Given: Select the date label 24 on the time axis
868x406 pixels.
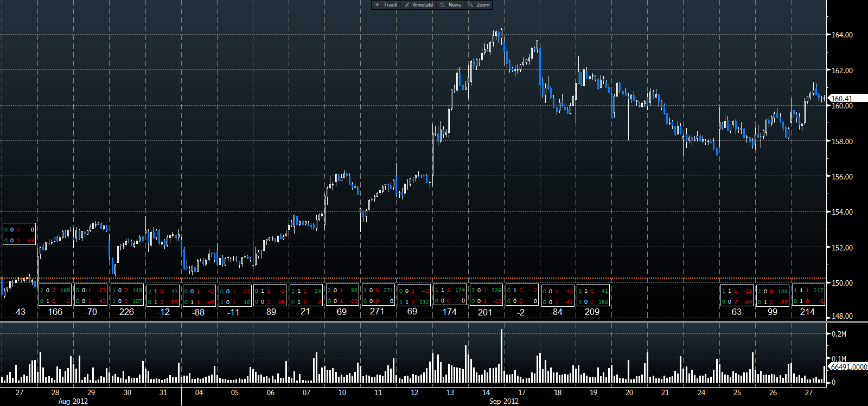Looking at the screenshot, I should pos(701,392).
